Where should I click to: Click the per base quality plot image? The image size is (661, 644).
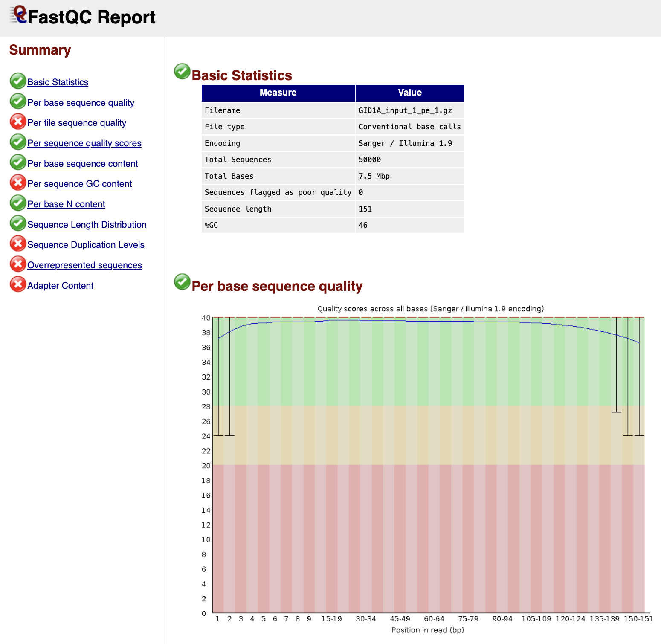[x=427, y=470]
